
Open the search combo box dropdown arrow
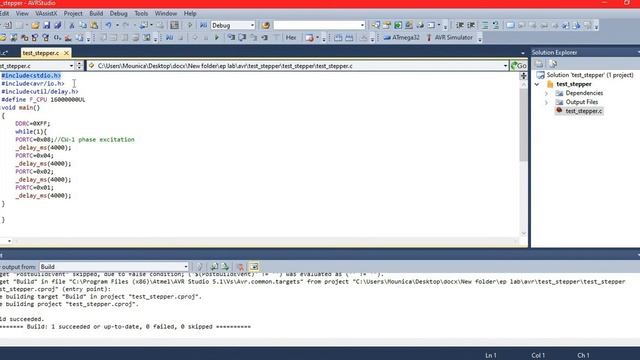tap(362, 25)
